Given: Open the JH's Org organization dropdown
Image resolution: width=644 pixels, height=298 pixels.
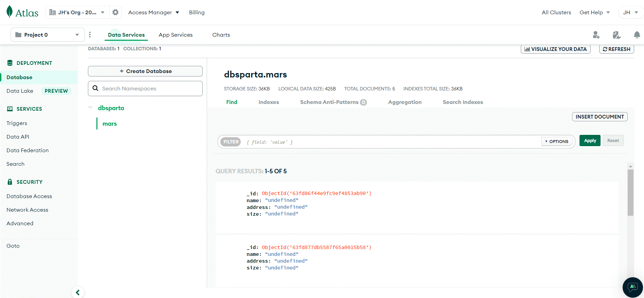Looking at the screenshot, I should pos(77,12).
